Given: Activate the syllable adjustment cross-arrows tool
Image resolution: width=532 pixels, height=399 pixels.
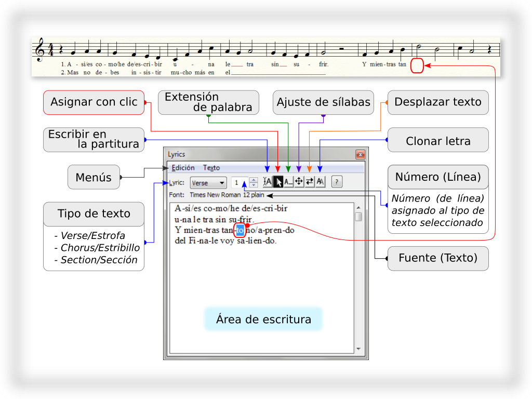Looking at the screenshot, I should point(299,182).
